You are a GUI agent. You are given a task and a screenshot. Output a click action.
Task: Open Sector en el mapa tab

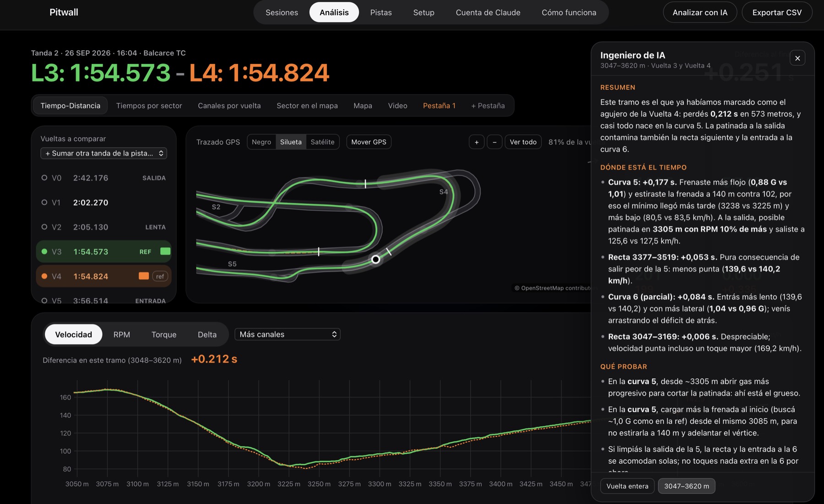[307, 106]
